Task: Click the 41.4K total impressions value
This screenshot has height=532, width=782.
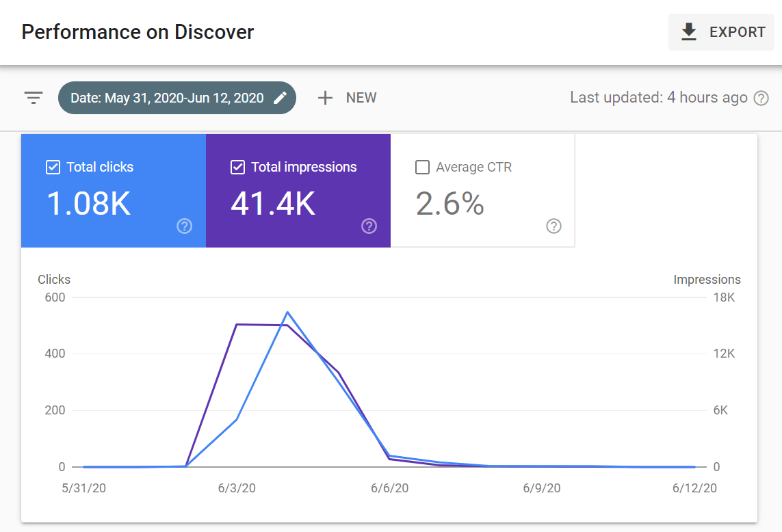Action: [x=273, y=203]
